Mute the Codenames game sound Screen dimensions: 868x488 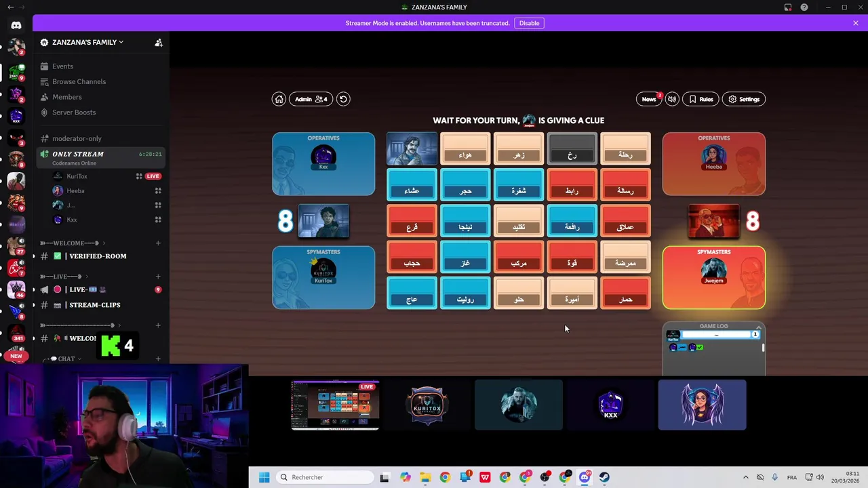coord(671,99)
